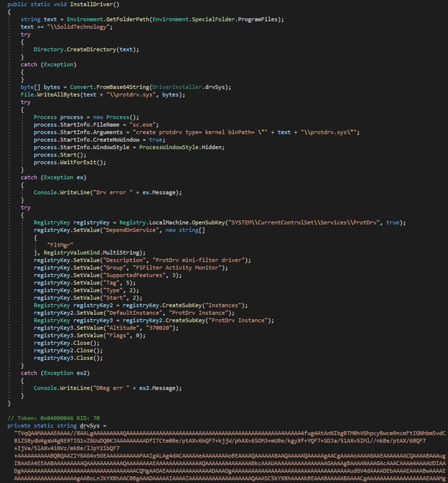Image resolution: width=448 pixels, height=483 pixels.
Task: Click the ex.Message expression
Action: tap(160, 192)
